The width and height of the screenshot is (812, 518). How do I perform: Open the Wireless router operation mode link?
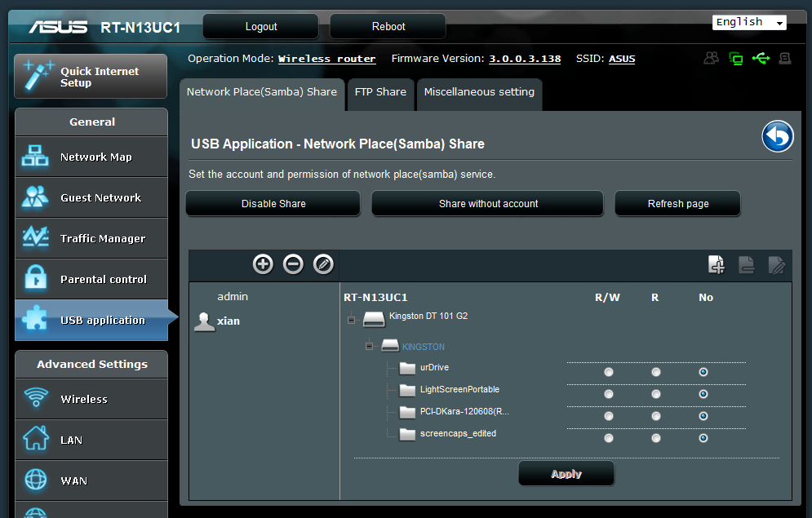pyautogui.click(x=326, y=59)
